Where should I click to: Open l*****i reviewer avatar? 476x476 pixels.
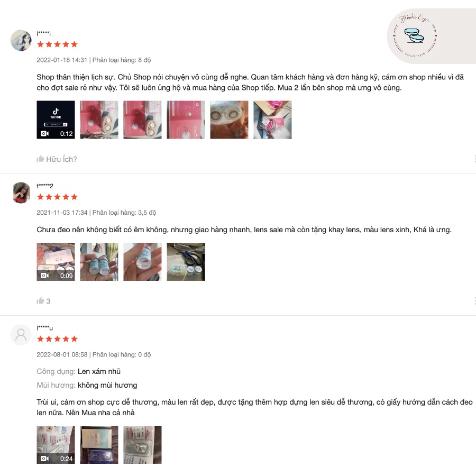click(21, 40)
